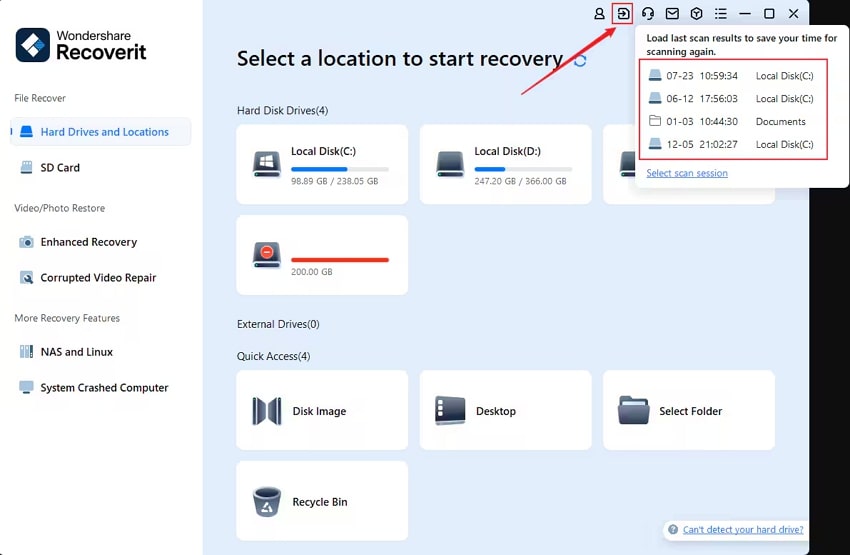Select the Local Disk(D:) drive card
The height and width of the screenshot is (555, 850).
(x=505, y=164)
